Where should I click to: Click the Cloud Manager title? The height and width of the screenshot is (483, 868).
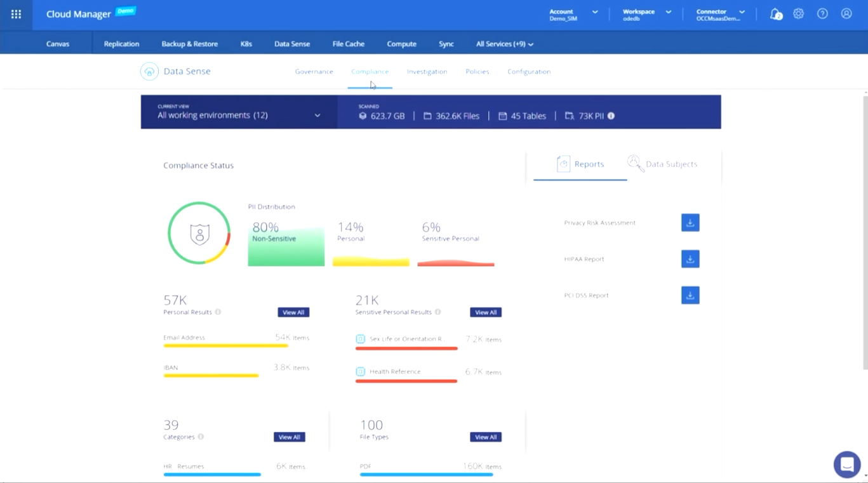(79, 14)
